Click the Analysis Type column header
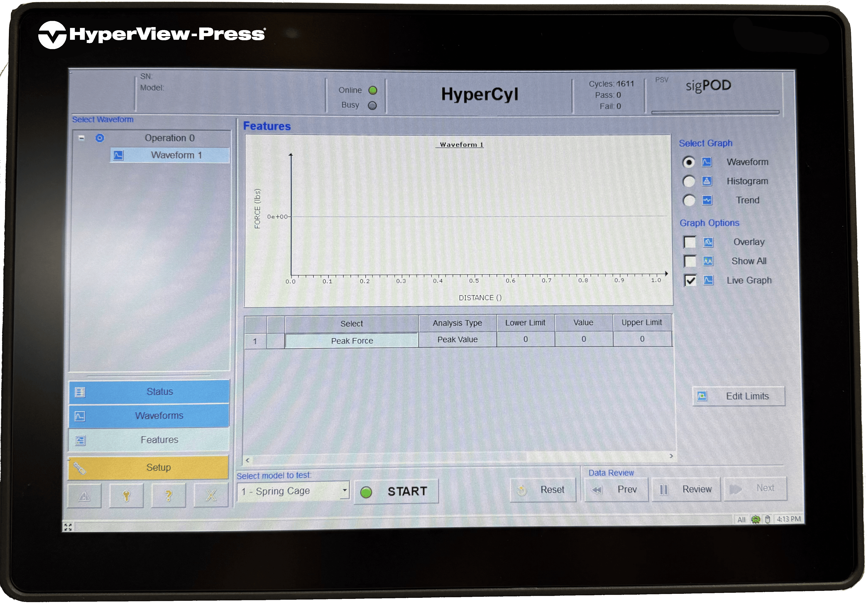The width and height of the screenshot is (868, 608). [x=458, y=323]
